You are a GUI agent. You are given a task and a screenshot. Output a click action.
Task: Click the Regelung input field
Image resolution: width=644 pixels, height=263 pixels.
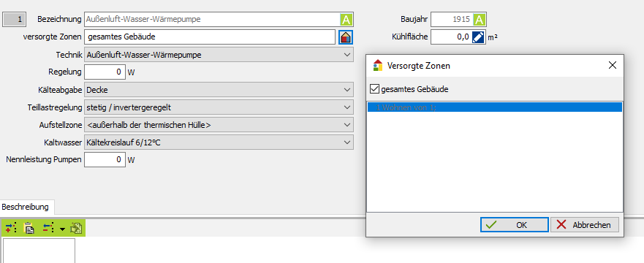pos(105,72)
